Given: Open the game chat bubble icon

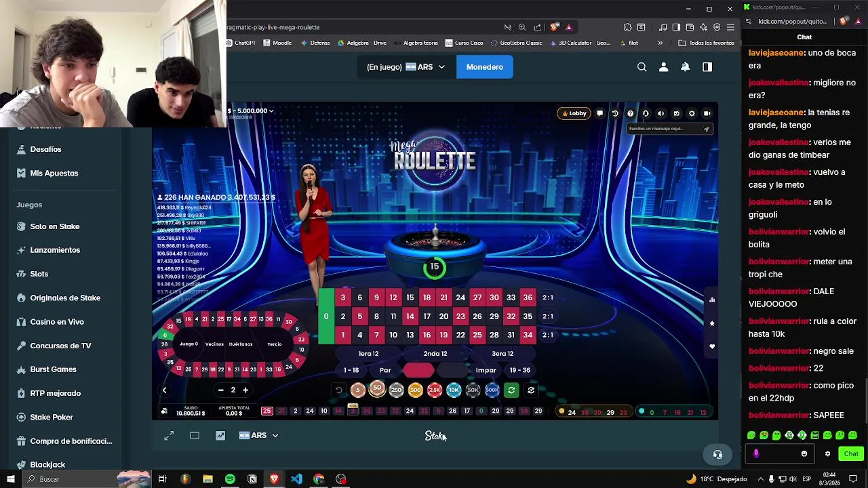Looking at the screenshot, I should tap(599, 114).
